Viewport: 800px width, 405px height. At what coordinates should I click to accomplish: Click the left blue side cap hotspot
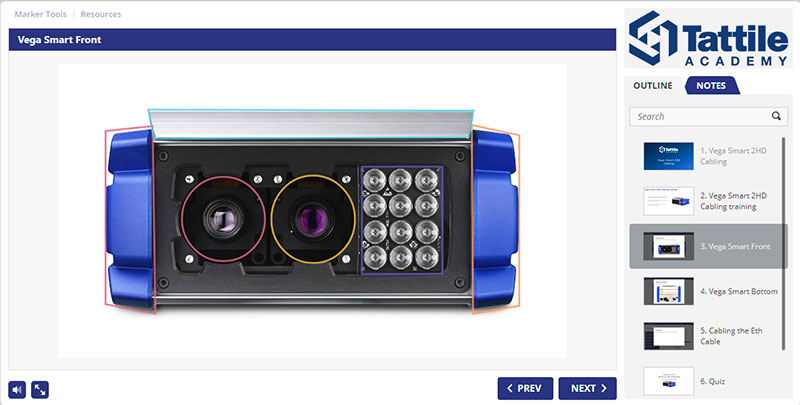pos(130,219)
